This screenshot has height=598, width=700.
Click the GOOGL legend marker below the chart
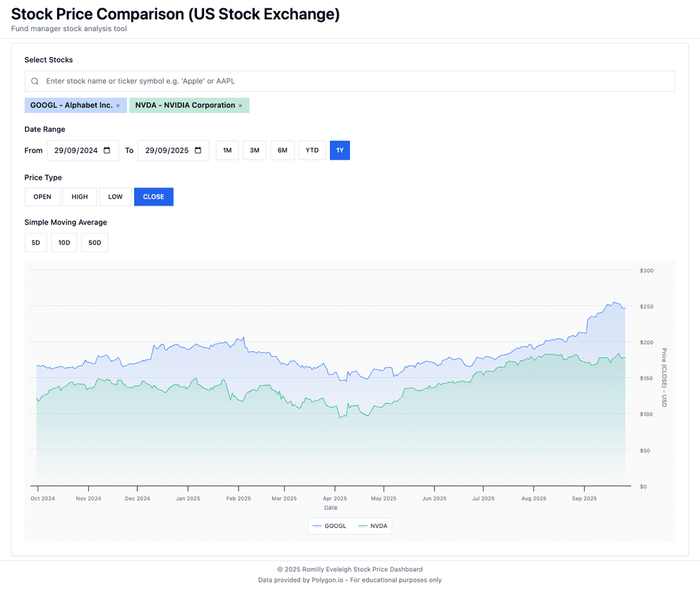click(x=317, y=525)
